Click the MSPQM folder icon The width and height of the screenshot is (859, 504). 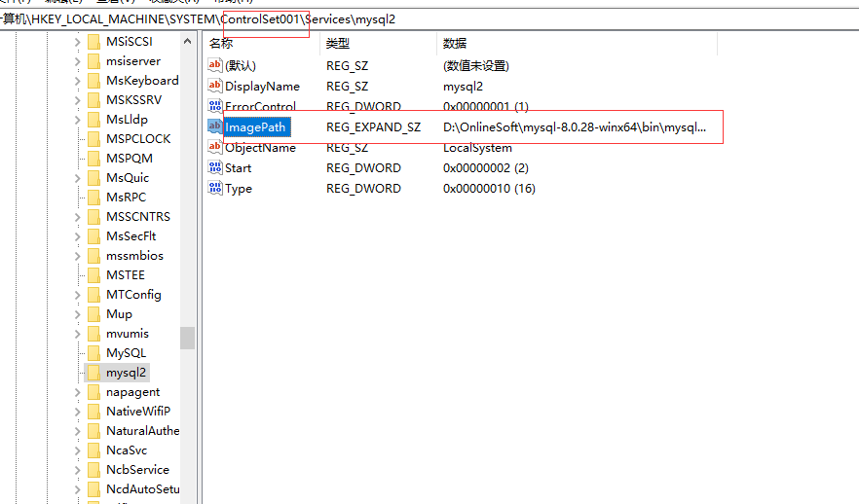[x=94, y=159]
